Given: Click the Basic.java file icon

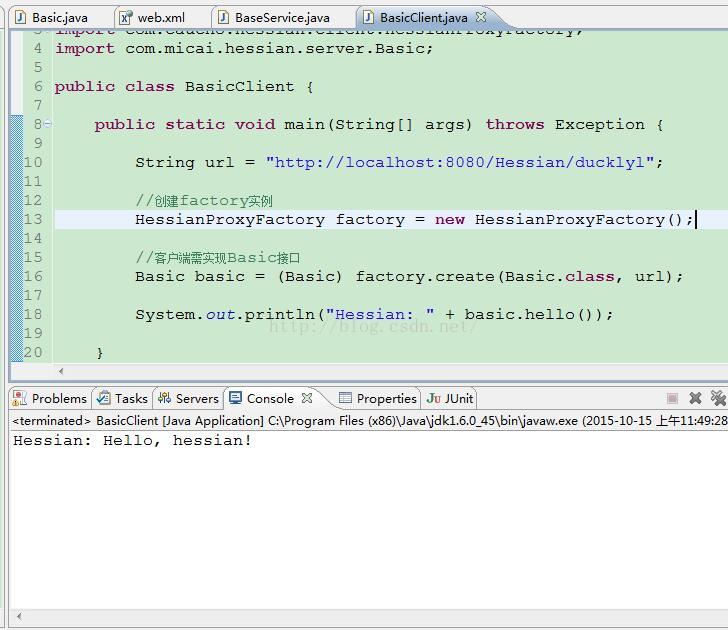Looking at the screenshot, I should [x=20, y=18].
